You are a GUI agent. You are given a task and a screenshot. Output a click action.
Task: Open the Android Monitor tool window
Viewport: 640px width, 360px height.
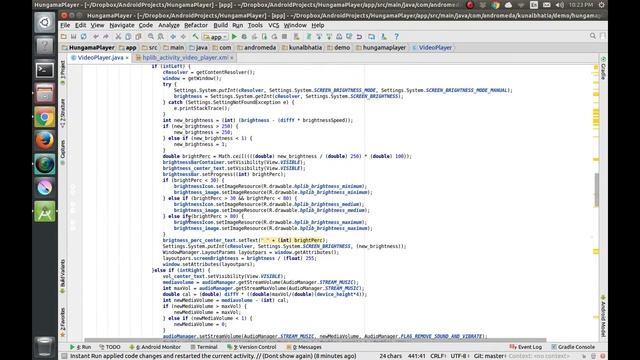[x=155, y=347]
